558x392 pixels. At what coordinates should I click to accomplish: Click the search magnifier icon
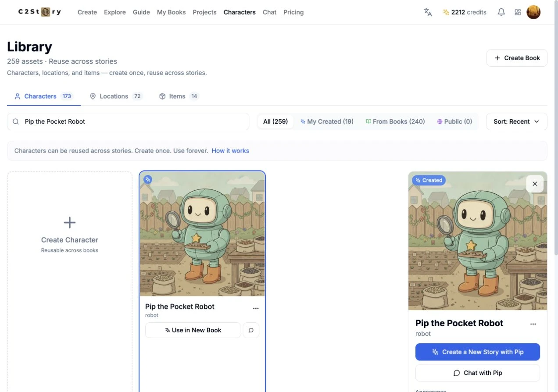[16, 121]
